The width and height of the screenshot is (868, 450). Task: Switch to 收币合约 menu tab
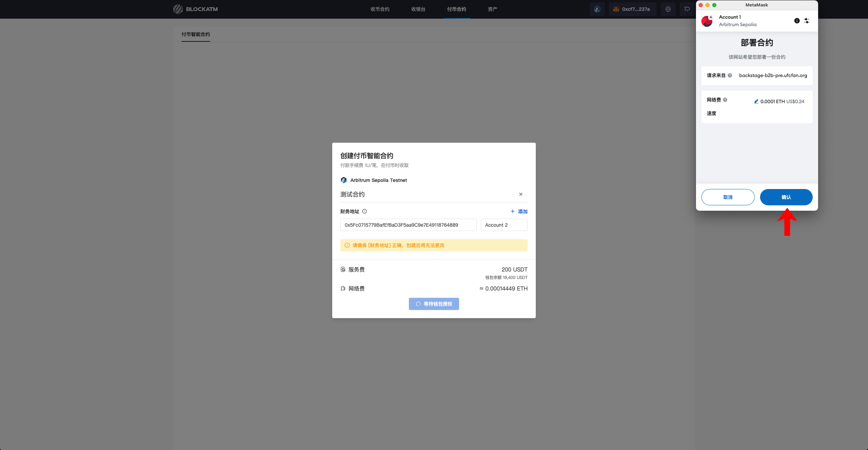(x=380, y=9)
